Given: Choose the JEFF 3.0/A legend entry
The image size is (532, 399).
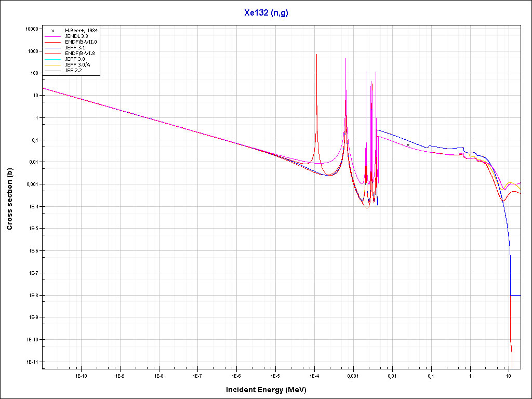Looking at the screenshot, I should click(x=78, y=64).
